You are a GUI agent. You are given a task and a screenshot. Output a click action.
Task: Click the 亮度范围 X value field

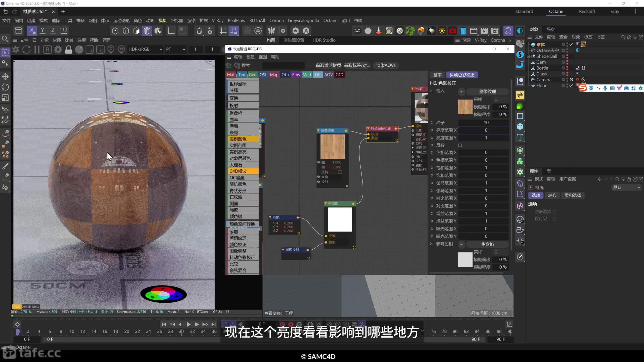tap(483, 130)
